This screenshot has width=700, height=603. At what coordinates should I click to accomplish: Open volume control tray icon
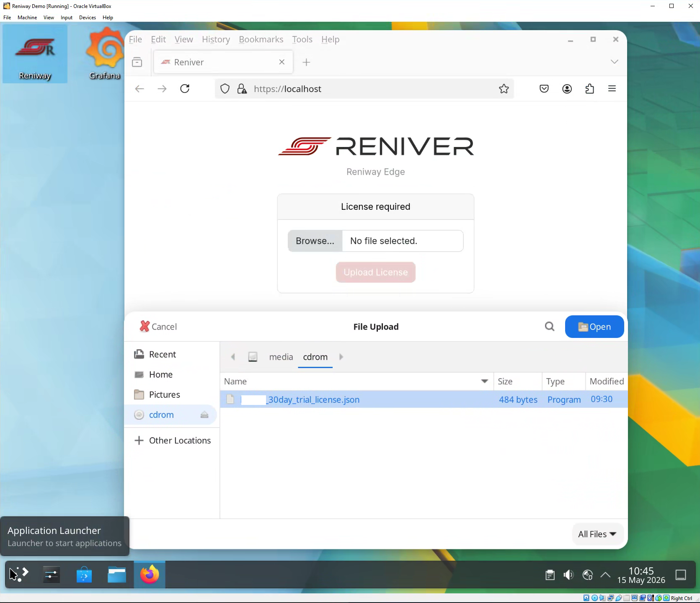coord(568,575)
